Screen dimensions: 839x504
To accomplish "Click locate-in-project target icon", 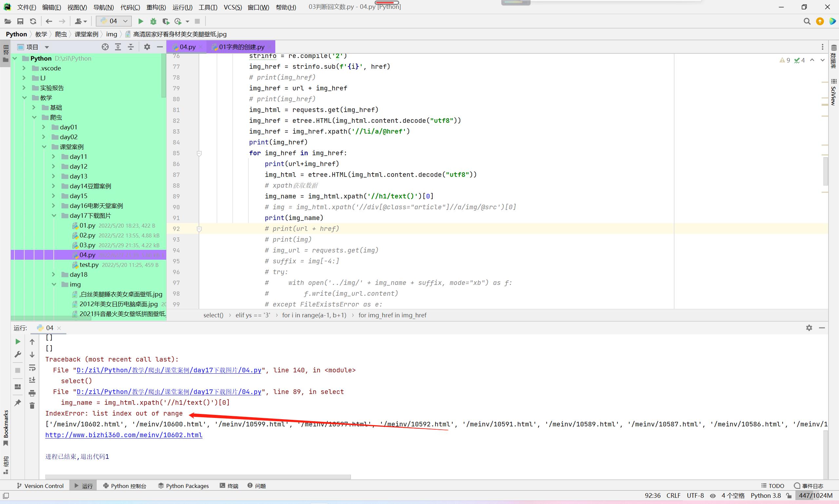I will [x=105, y=47].
